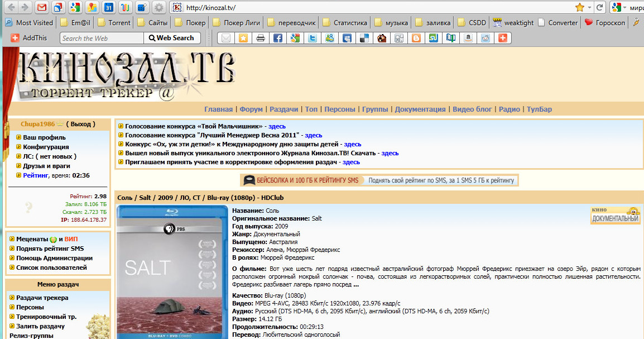
Task: Share by email using the AddThis envelope icon
Action: (x=226, y=38)
